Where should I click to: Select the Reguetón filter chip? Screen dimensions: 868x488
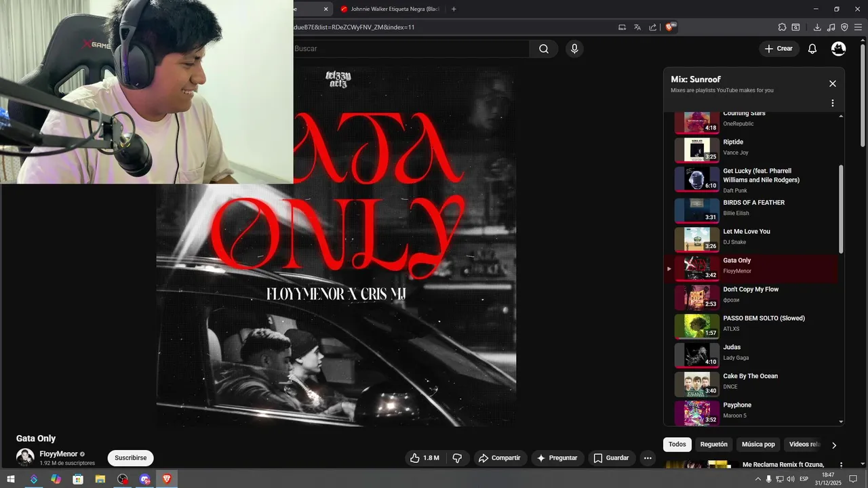click(x=713, y=445)
